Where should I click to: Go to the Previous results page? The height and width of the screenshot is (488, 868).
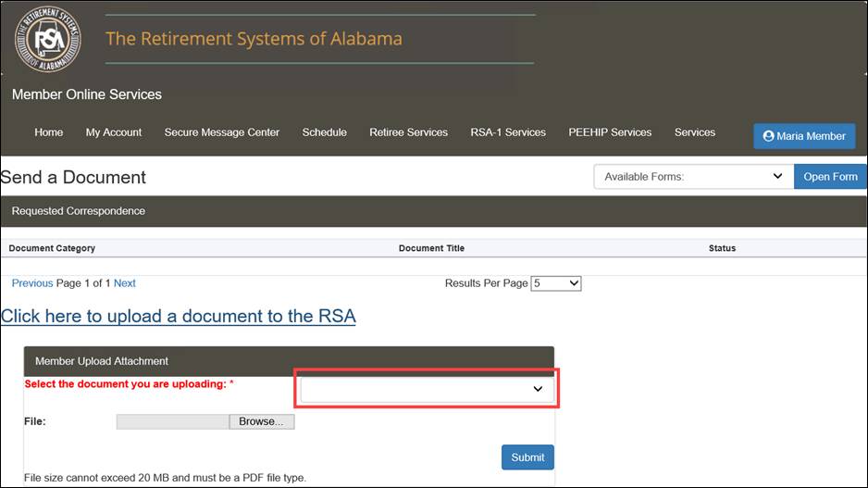click(32, 283)
